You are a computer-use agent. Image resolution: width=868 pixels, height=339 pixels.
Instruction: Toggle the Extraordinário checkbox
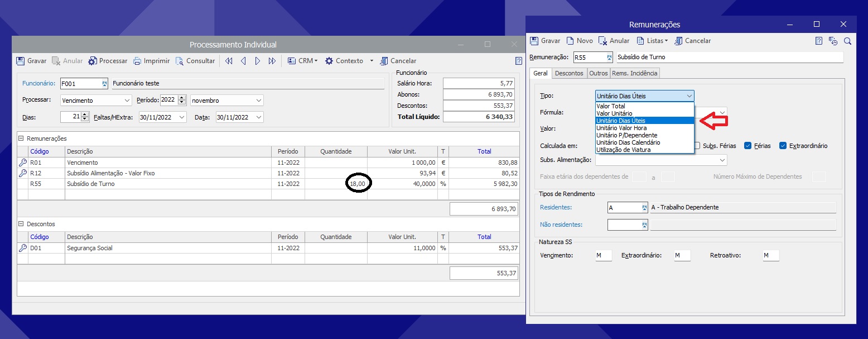tap(783, 146)
